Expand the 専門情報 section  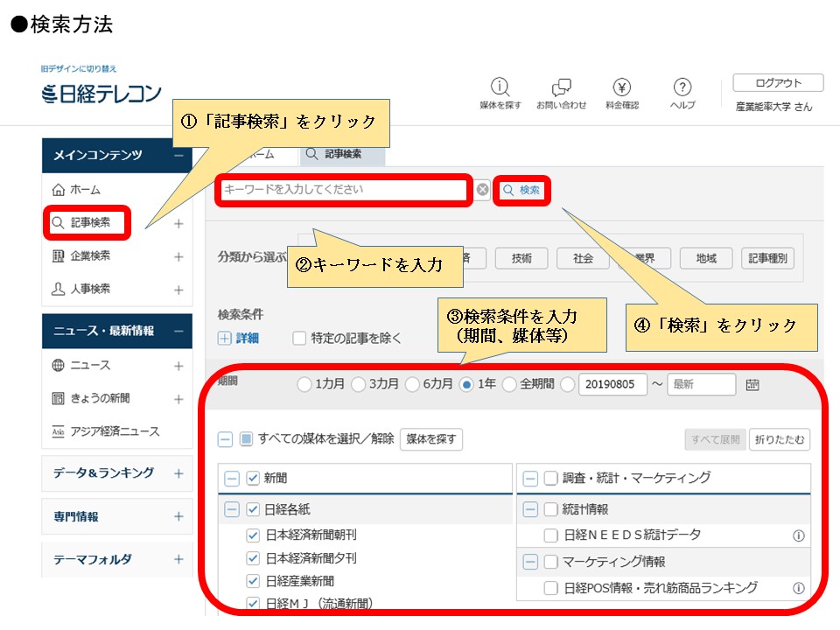(178, 516)
